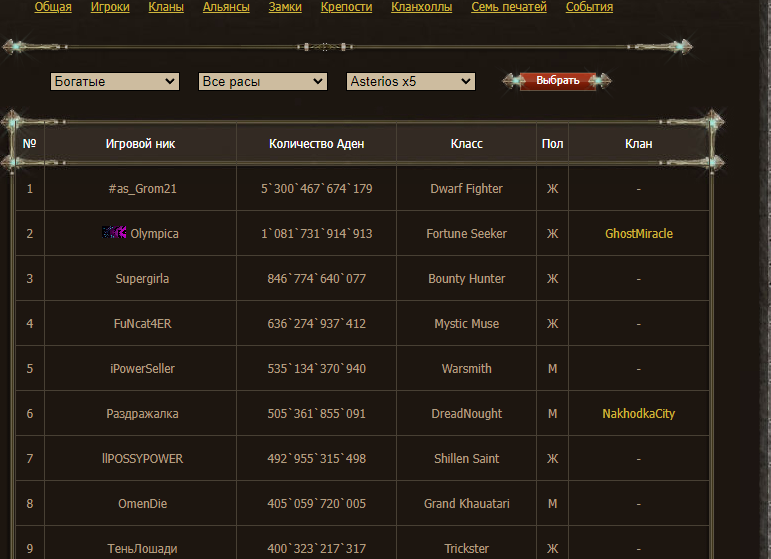Click the Olympica clan crest icon
This screenshot has height=559, width=771.
point(114,233)
